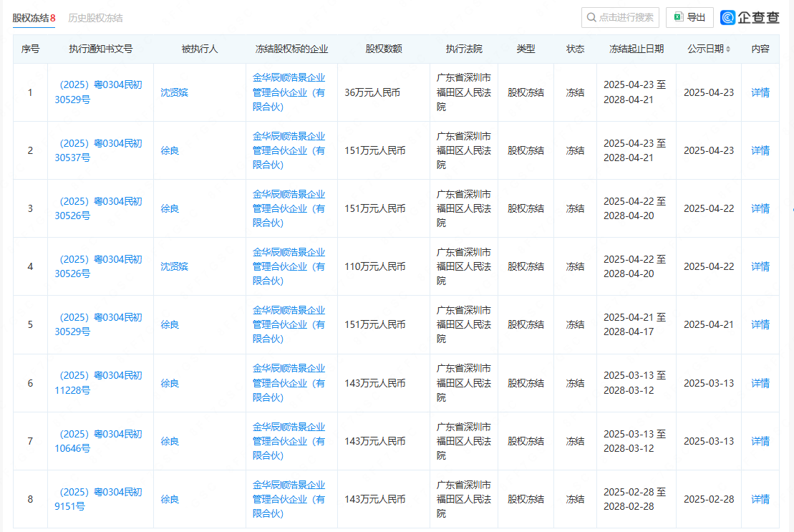This screenshot has width=794, height=532.
Task: Click 冻结 status cell in row 8
Action: click(x=575, y=500)
